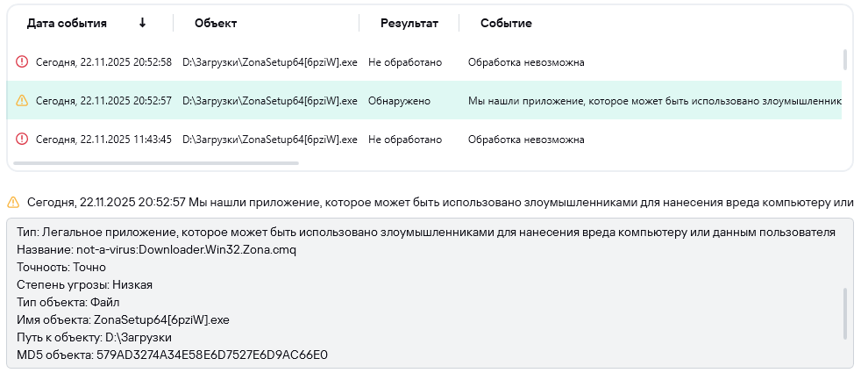Click the events table vertical scrollbar
This screenshot has width=868, height=380.
(844, 60)
